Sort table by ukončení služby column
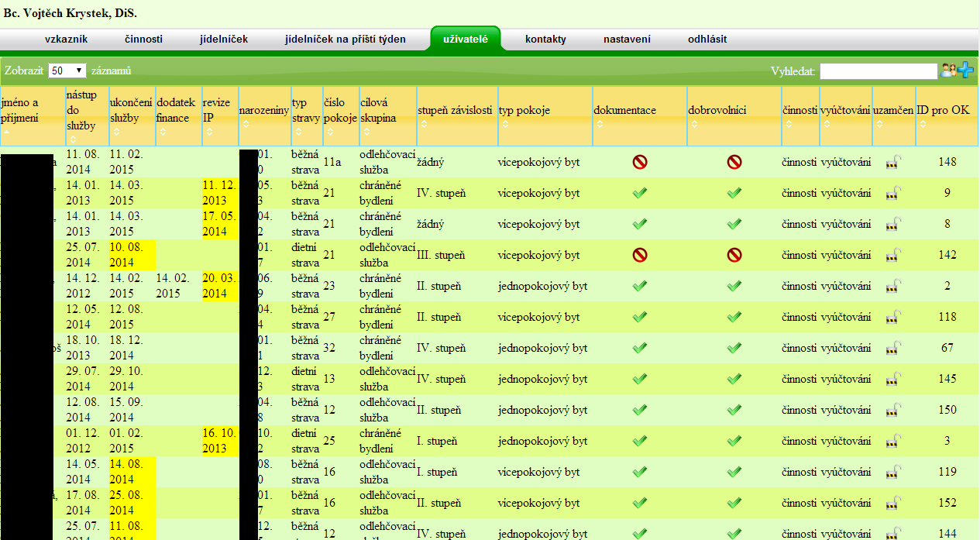The image size is (980, 540). [x=131, y=116]
